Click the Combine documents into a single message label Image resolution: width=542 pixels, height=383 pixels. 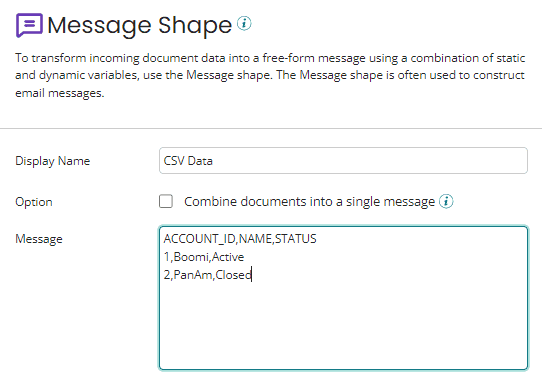coord(309,202)
